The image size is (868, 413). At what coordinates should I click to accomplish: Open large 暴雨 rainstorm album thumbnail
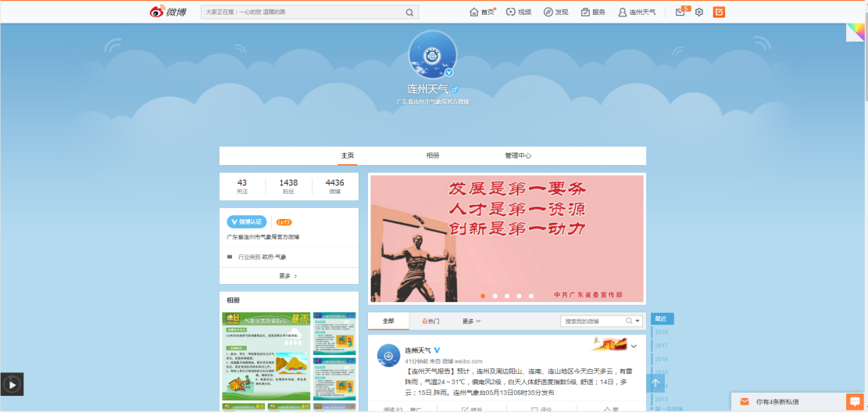pos(266,356)
